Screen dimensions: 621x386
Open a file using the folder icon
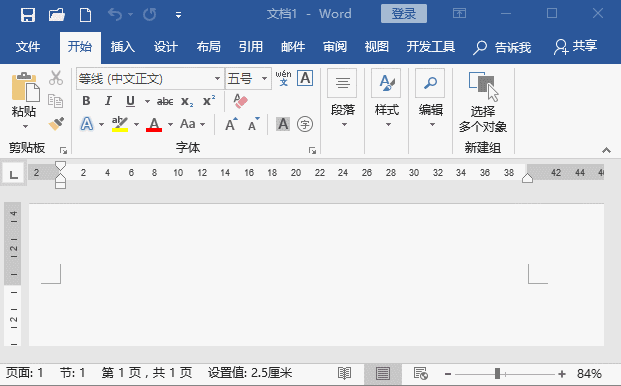(x=57, y=15)
